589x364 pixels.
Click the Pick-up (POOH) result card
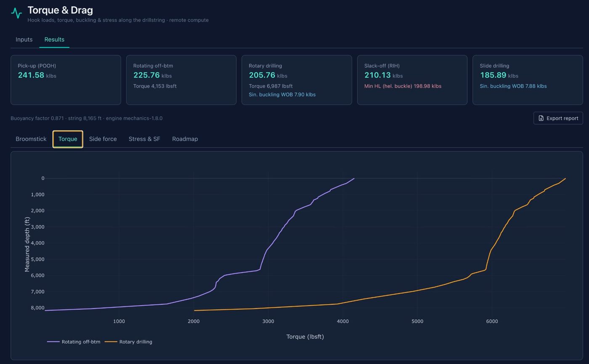point(66,80)
